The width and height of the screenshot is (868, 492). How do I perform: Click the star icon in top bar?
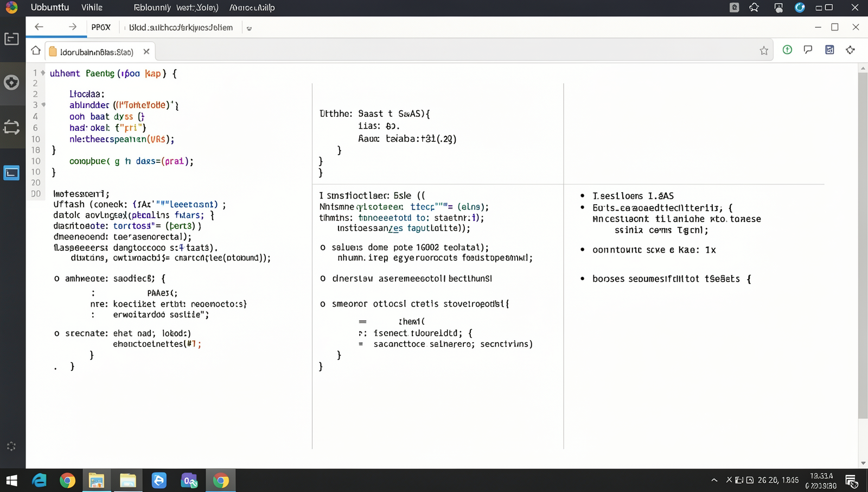point(754,7)
